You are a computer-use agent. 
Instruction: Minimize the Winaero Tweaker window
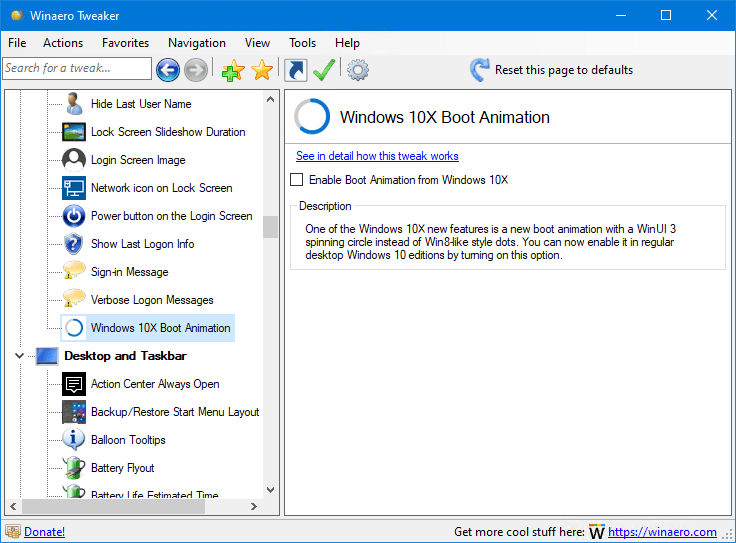pyautogui.click(x=621, y=15)
